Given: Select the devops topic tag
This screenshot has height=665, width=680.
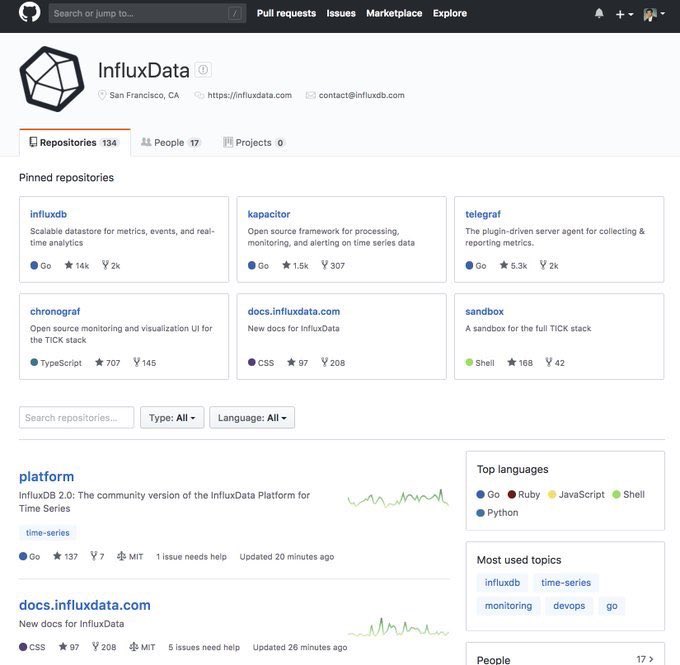Looking at the screenshot, I should coord(569,606).
